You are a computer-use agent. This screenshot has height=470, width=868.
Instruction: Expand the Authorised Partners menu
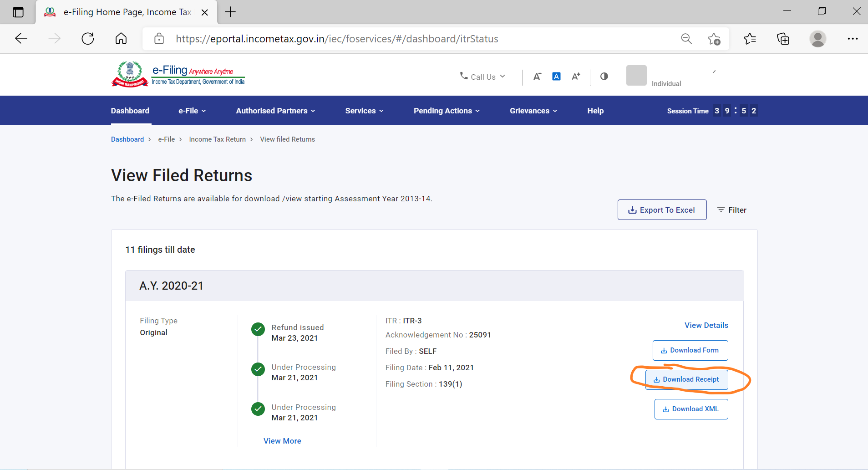point(275,111)
